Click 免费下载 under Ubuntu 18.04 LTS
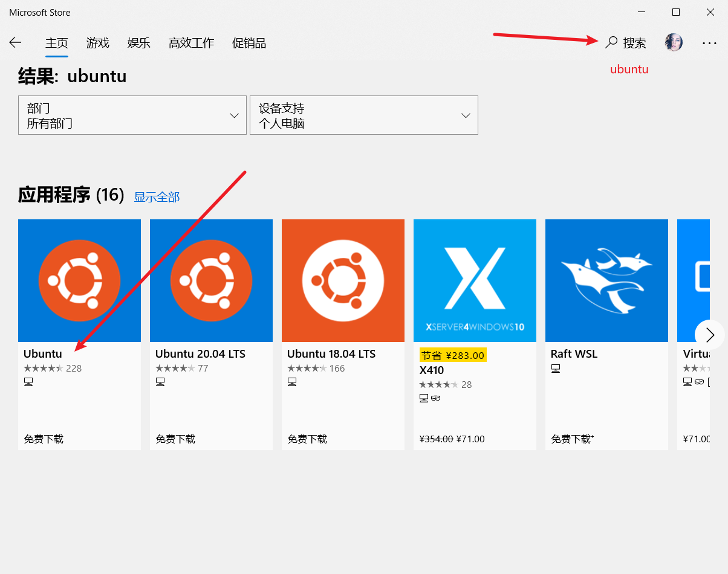Screen dimensions: 728x574 (307, 439)
